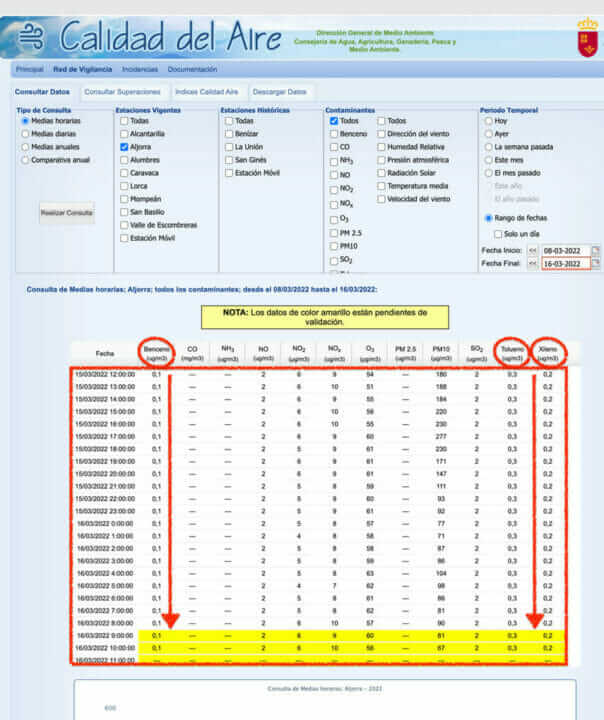Check the San Basilio station checkbox
The height and width of the screenshot is (720, 604).
124,212
